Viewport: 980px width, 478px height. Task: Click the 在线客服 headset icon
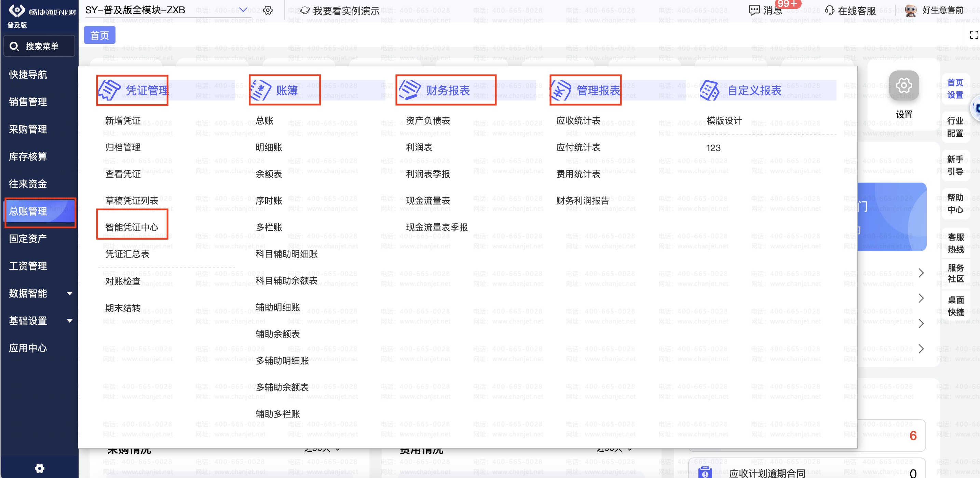829,10
